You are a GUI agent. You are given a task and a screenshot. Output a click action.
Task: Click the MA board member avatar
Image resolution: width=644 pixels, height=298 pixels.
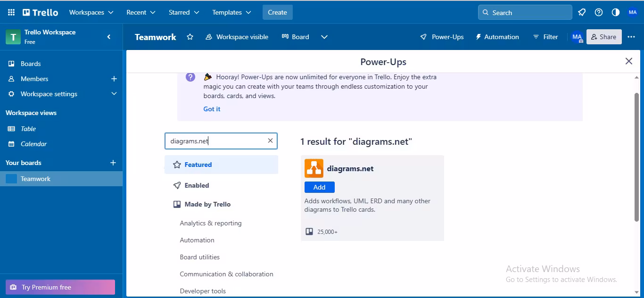coord(577,37)
